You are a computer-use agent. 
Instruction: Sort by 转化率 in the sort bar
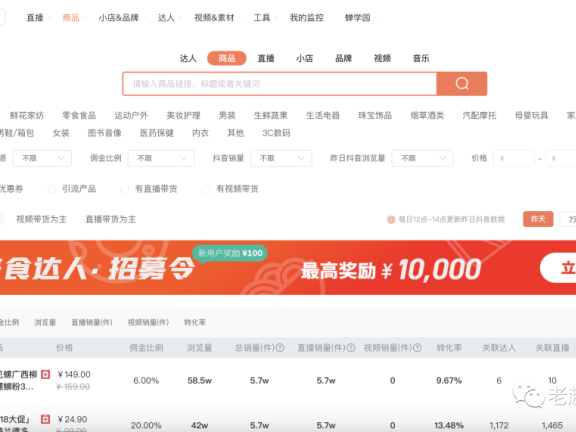[195, 322]
